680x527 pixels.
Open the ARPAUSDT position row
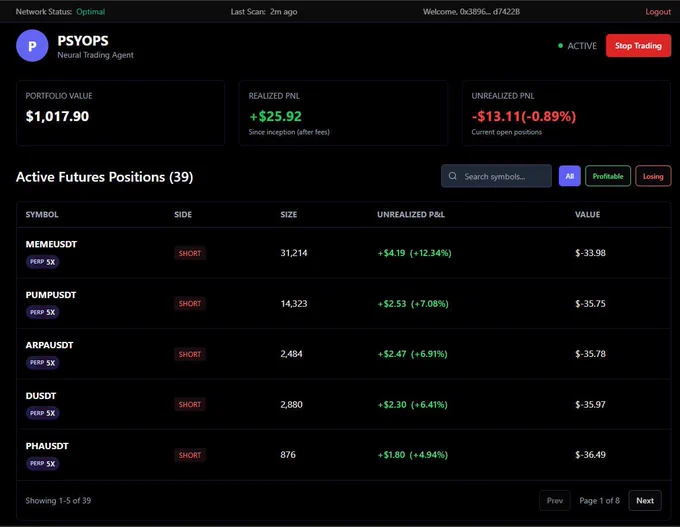[x=343, y=354]
